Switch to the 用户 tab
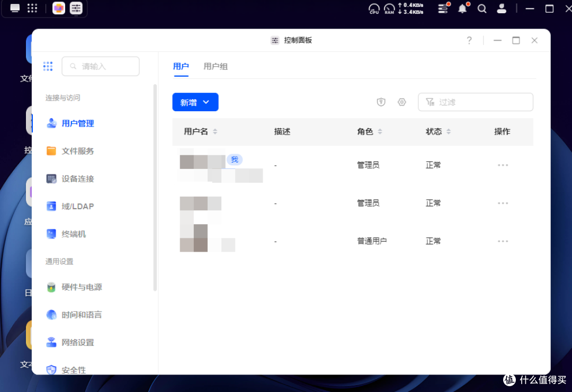This screenshot has height=392, width=572. [181, 66]
